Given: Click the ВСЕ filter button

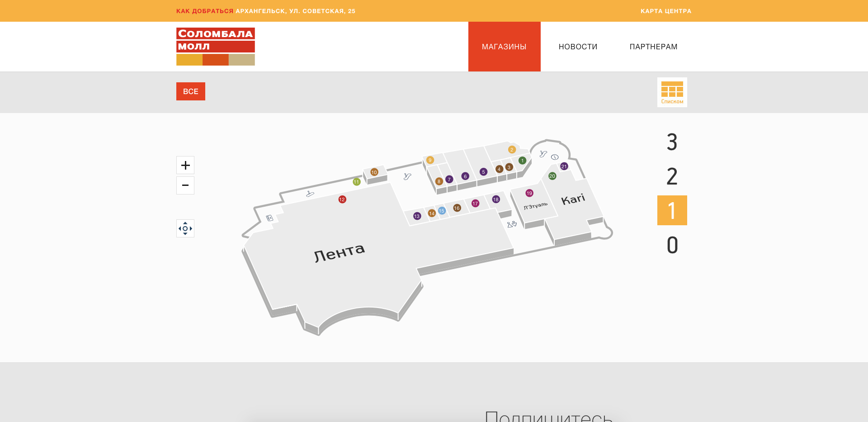Looking at the screenshot, I should (x=191, y=91).
